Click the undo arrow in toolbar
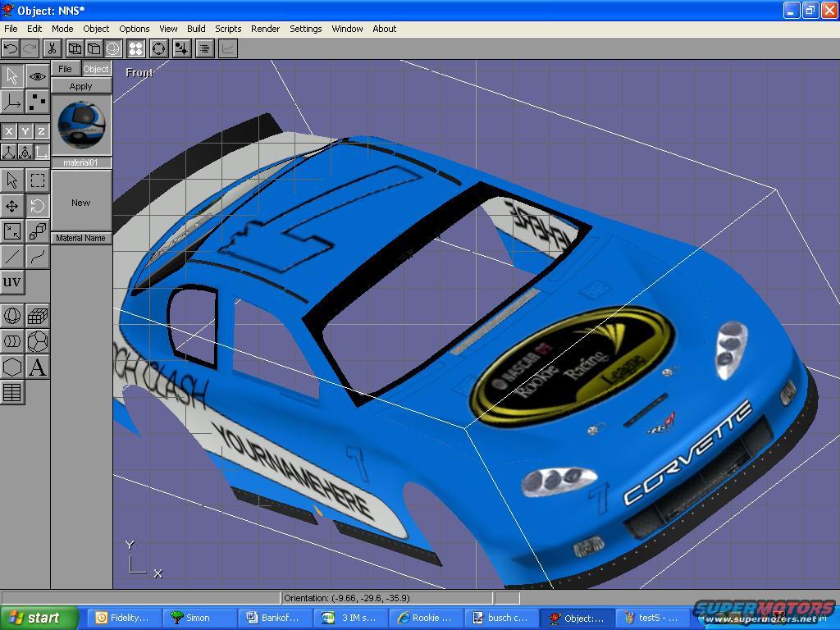The width and height of the screenshot is (840, 630). coord(11,48)
